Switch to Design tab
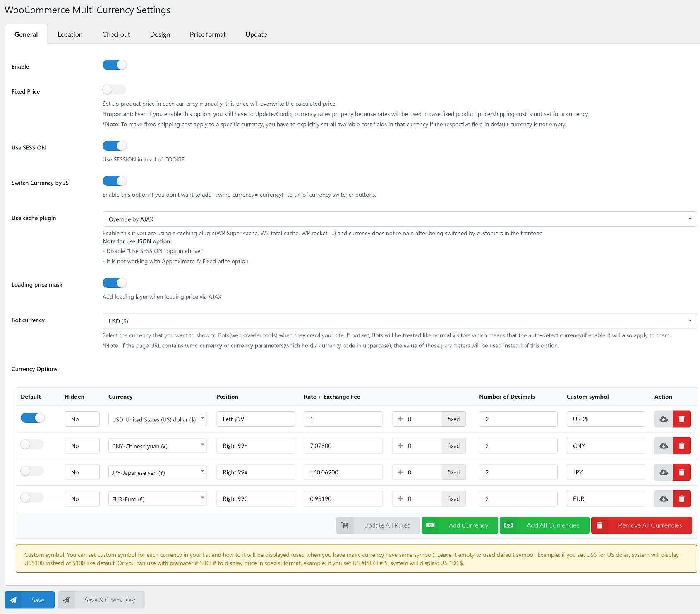Screen dimensions: 700x614 point(160,34)
